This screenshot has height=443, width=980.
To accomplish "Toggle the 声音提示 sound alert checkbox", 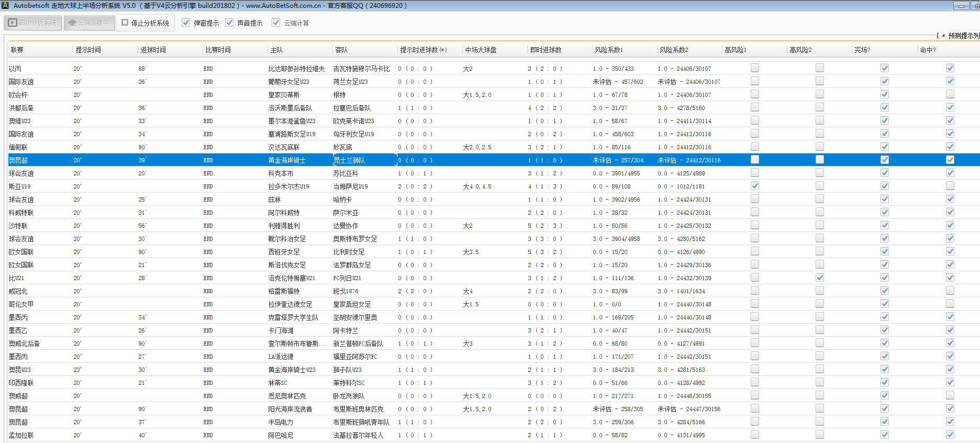I will click(229, 23).
